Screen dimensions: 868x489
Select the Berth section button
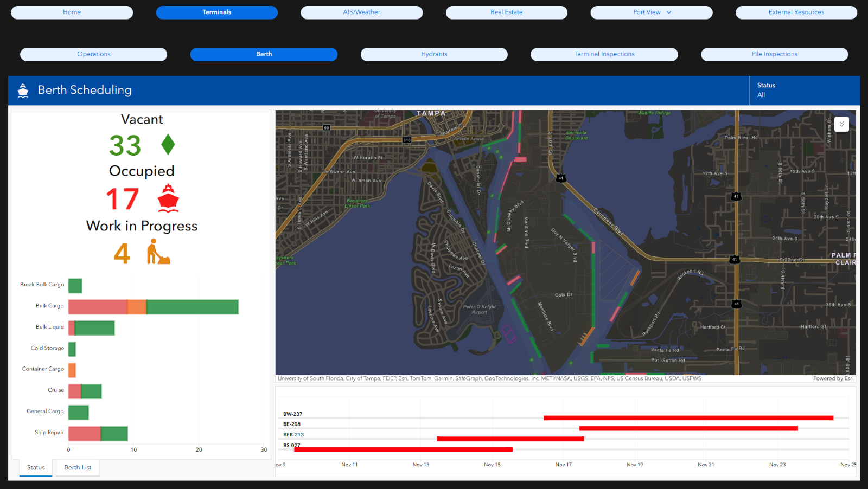pos(264,54)
